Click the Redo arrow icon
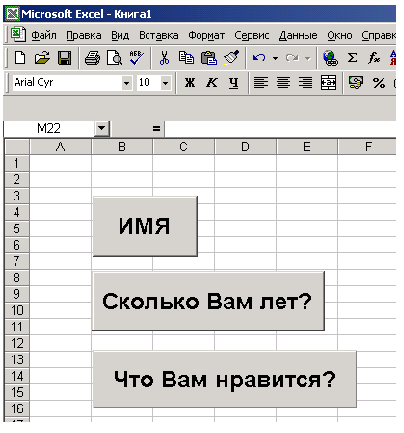404x433 pixels. (292, 58)
